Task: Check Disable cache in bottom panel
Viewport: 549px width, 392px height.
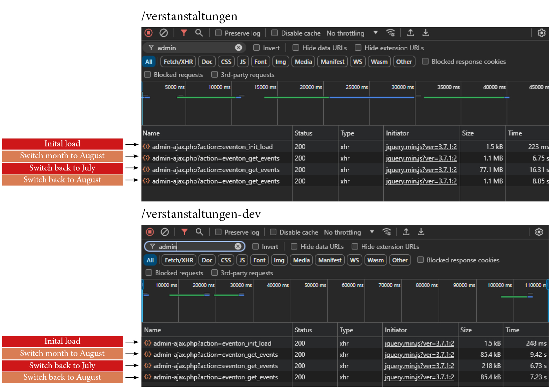Action: click(x=273, y=232)
